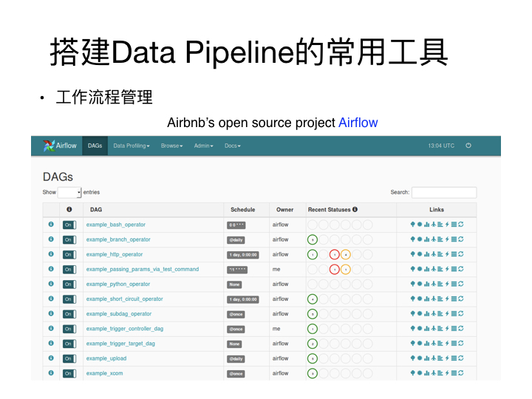Toggle On switch for example_xcom
This screenshot has height=399, width=532.
coord(69,374)
